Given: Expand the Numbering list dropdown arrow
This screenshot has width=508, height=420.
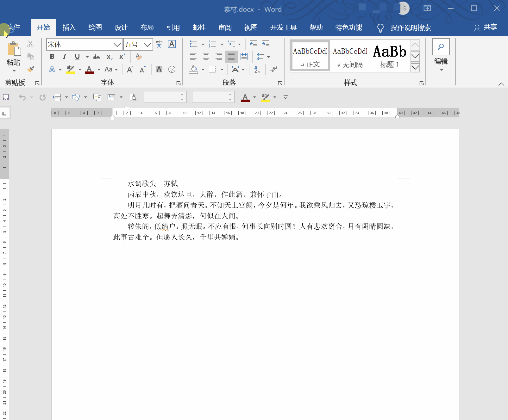Looking at the screenshot, I should pos(222,44).
